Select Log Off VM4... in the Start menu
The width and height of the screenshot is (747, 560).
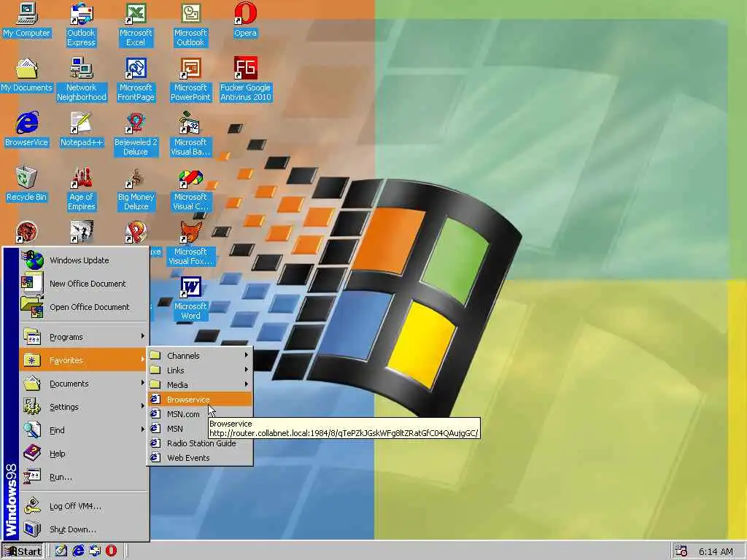pyautogui.click(x=84, y=506)
